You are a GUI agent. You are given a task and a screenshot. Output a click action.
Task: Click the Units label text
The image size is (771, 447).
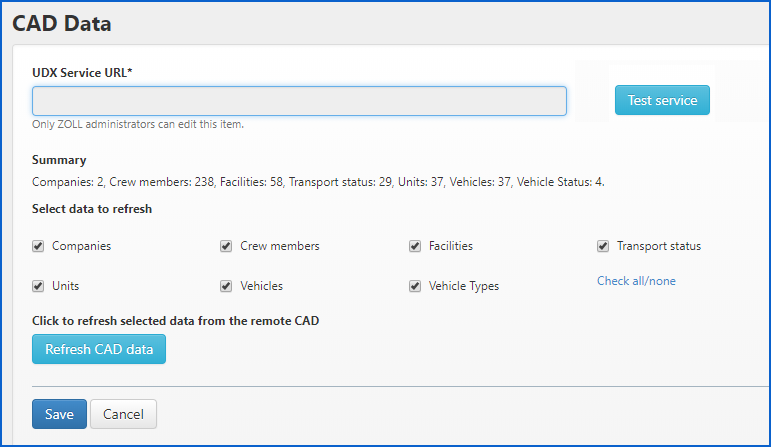click(65, 286)
